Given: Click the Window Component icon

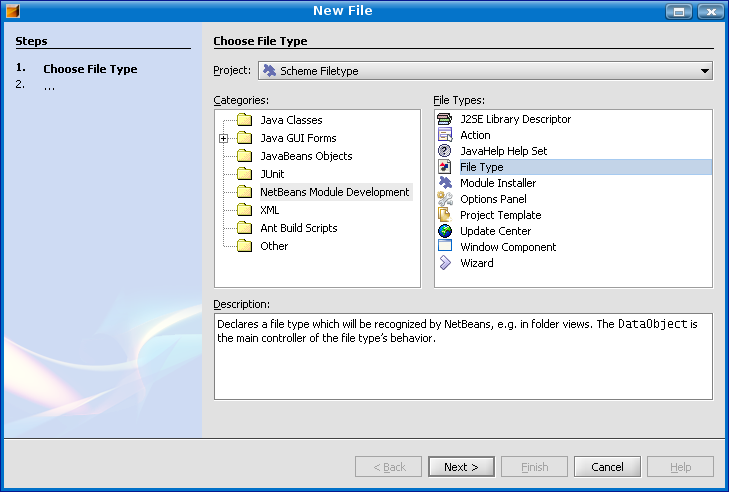Looking at the screenshot, I should 444,245.
